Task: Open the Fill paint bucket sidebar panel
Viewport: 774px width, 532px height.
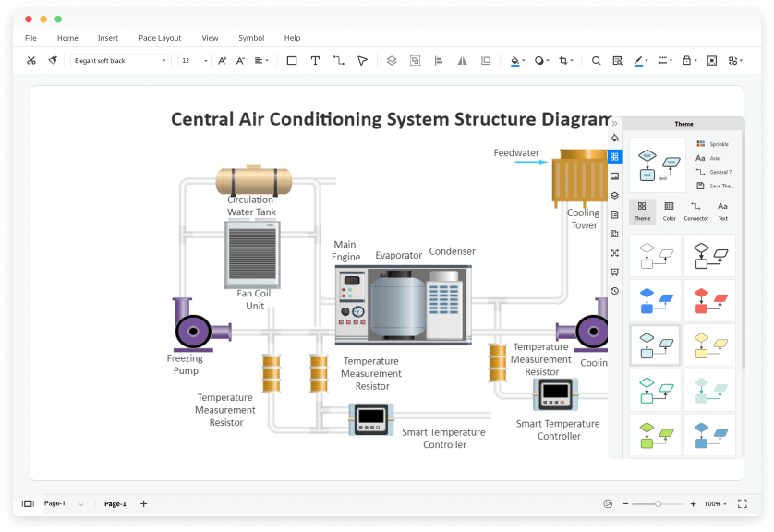Action: [x=614, y=138]
